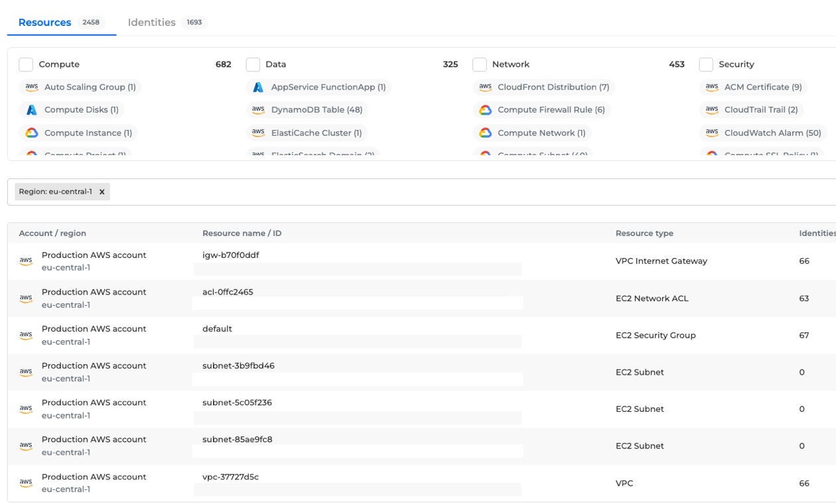The height and width of the screenshot is (504, 836).
Task: Open resource acl-0ffc2465
Action: (x=228, y=292)
